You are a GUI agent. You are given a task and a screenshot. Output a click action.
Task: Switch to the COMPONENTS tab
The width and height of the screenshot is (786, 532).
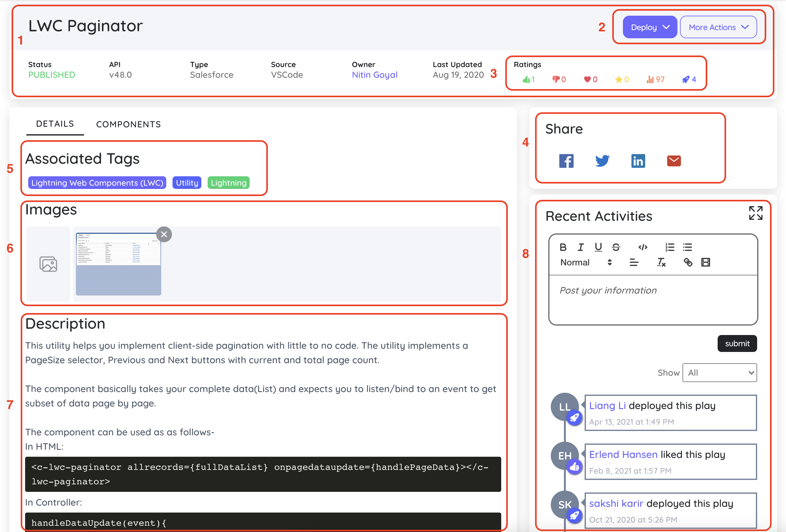tap(129, 125)
